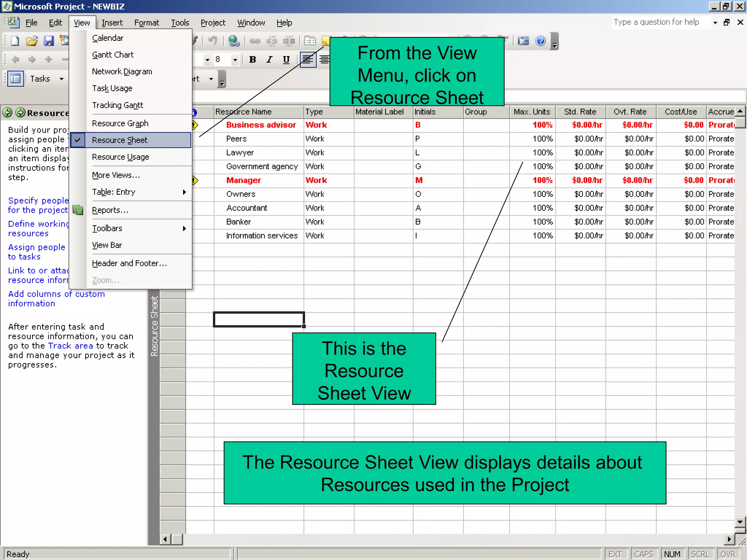Choose Header and Footer menu entry
This screenshot has width=747, height=560.
coord(131,263)
